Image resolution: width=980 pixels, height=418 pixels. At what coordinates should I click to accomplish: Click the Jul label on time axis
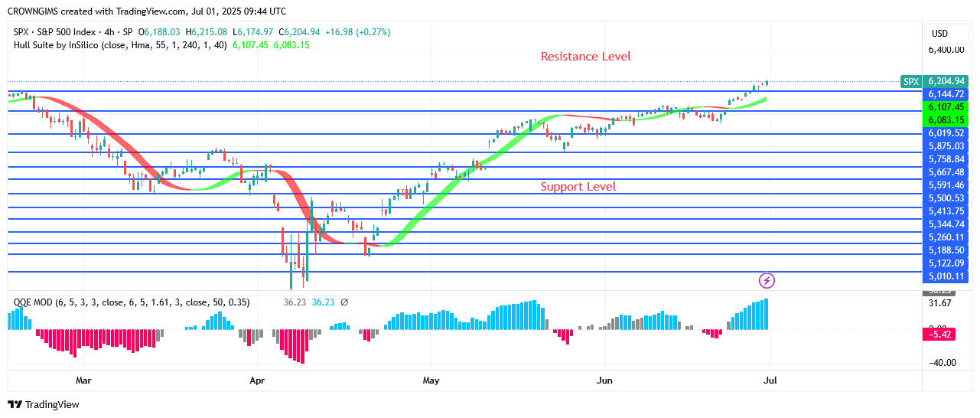tap(770, 380)
